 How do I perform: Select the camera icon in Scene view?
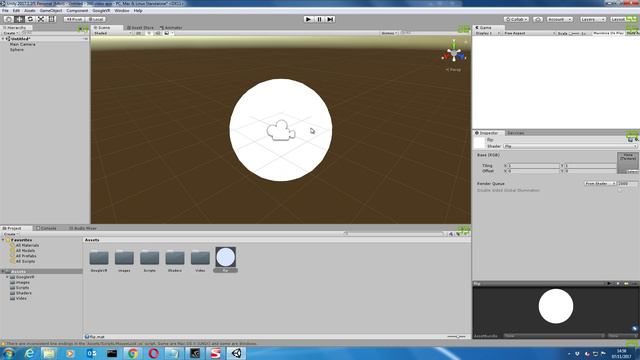281,130
